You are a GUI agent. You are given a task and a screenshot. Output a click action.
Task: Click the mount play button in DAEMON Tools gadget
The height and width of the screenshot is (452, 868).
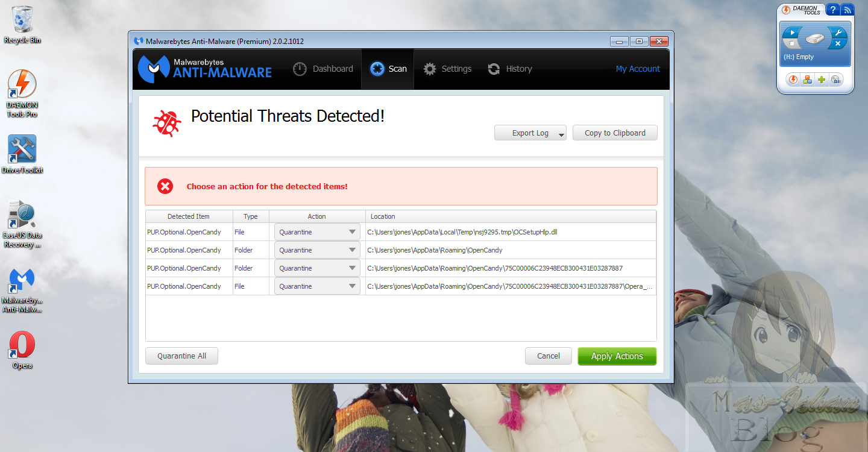coord(793,33)
